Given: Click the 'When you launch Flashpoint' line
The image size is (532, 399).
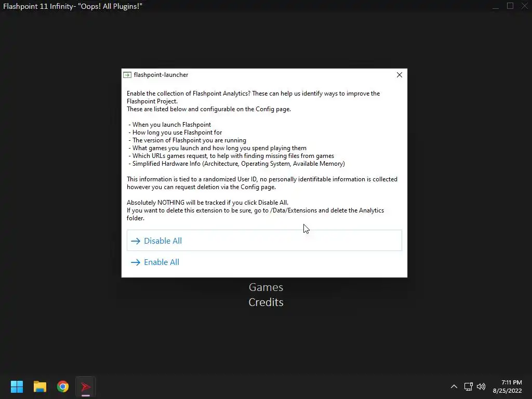Looking at the screenshot, I should click(x=170, y=125).
